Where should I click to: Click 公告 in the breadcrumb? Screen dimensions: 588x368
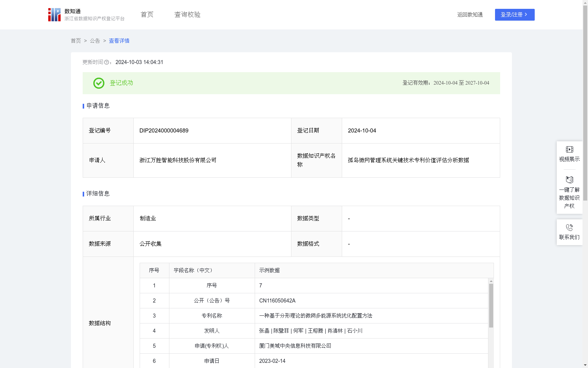pos(95,41)
